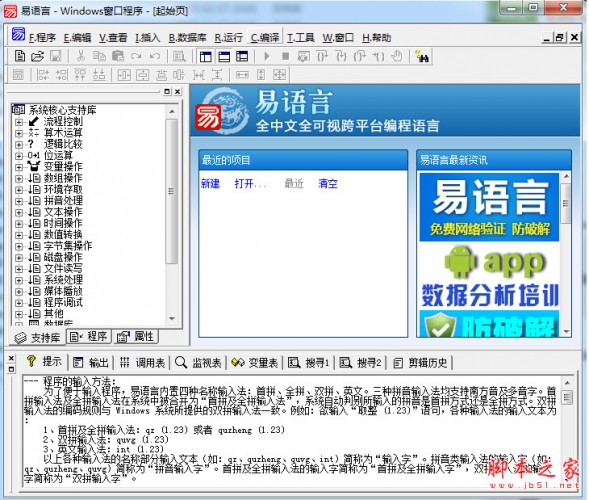Toggle the bottom status panel layout icon
589x500 pixels.
click(224, 56)
